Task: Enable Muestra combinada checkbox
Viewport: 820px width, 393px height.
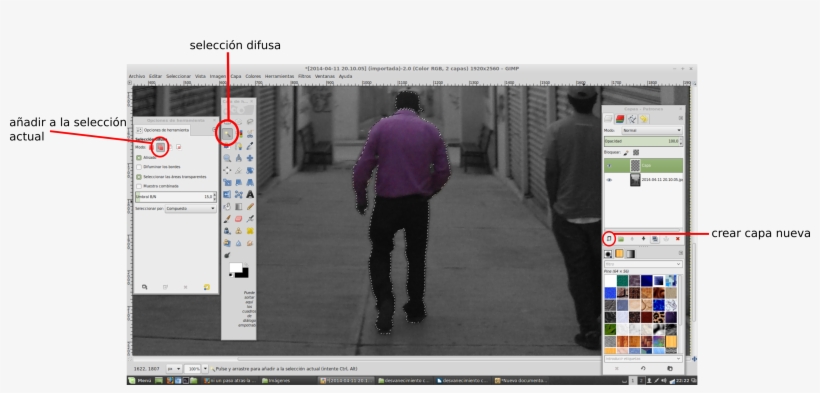Action: (139, 186)
